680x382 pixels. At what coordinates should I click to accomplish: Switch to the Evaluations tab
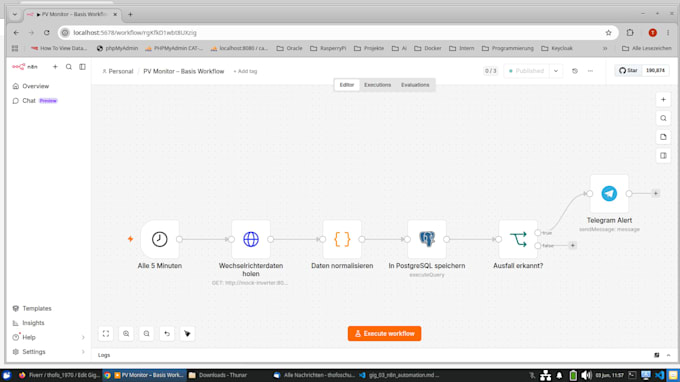pos(415,85)
